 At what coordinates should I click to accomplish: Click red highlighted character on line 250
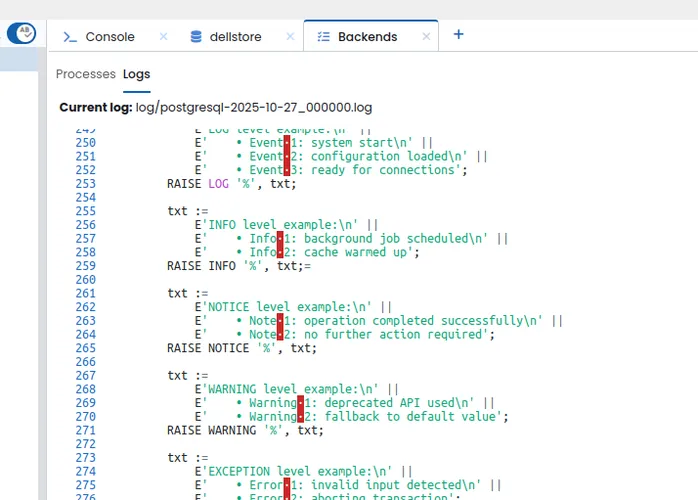pyautogui.click(x=287, y=143)
